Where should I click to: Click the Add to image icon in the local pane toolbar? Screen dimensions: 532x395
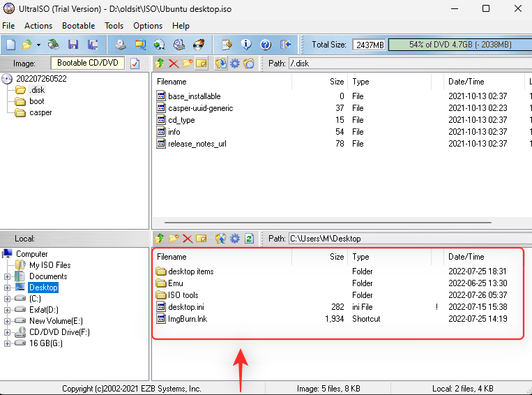point(221,239)
